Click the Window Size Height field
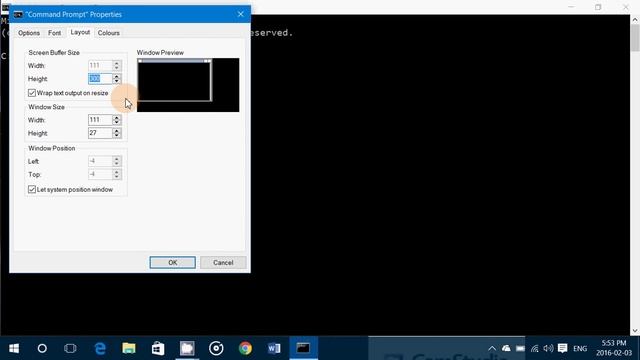 point(100,133)
